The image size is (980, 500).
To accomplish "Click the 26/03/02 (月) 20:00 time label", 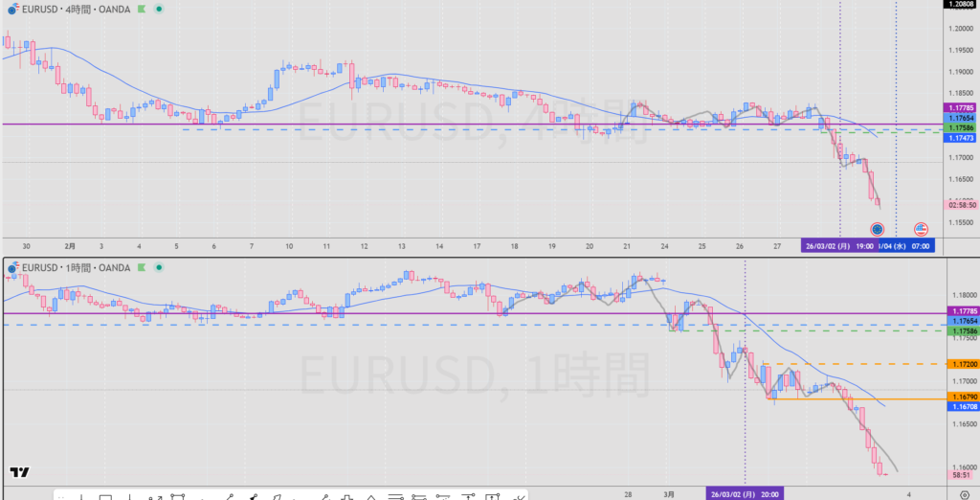I will pos(745,494).
